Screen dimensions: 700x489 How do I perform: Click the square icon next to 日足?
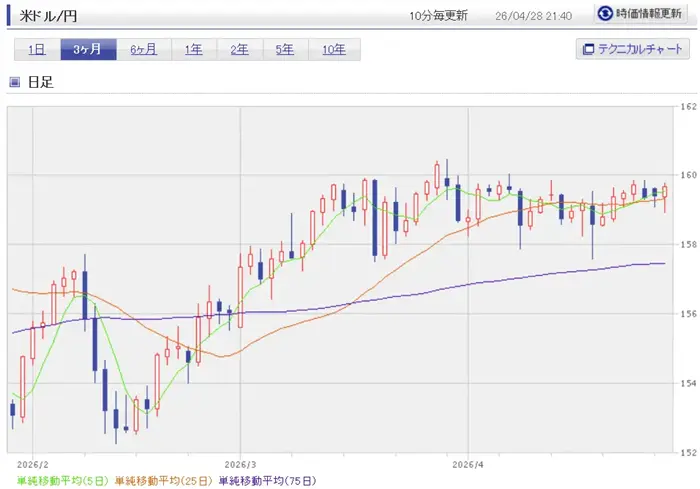point(15,82)
